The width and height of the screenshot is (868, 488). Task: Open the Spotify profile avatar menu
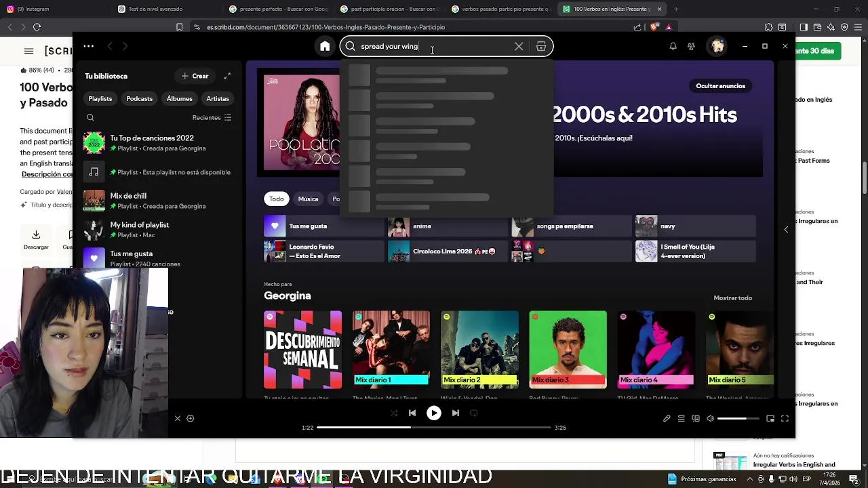717,46
